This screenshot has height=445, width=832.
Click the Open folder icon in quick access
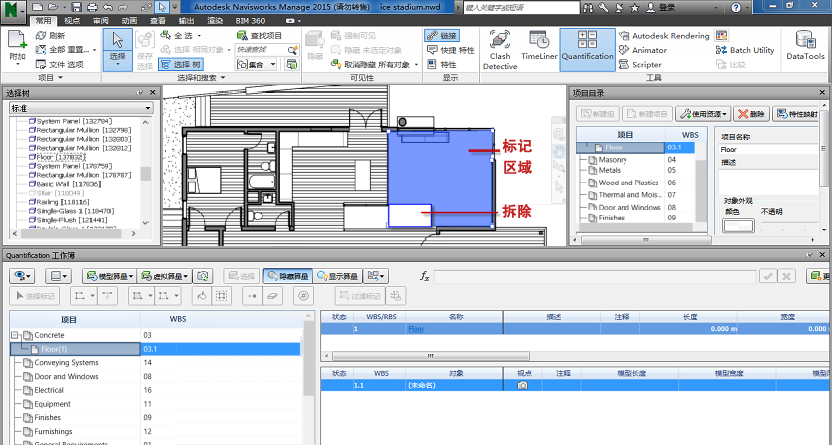point(52,7)
